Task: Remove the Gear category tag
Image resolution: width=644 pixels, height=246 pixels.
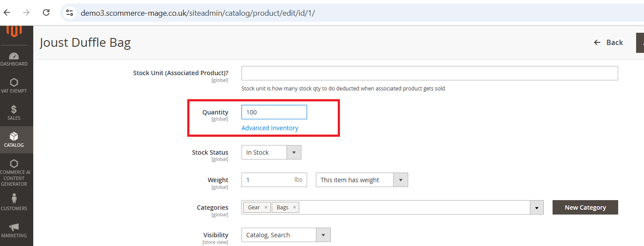Action: pos(266,208)
